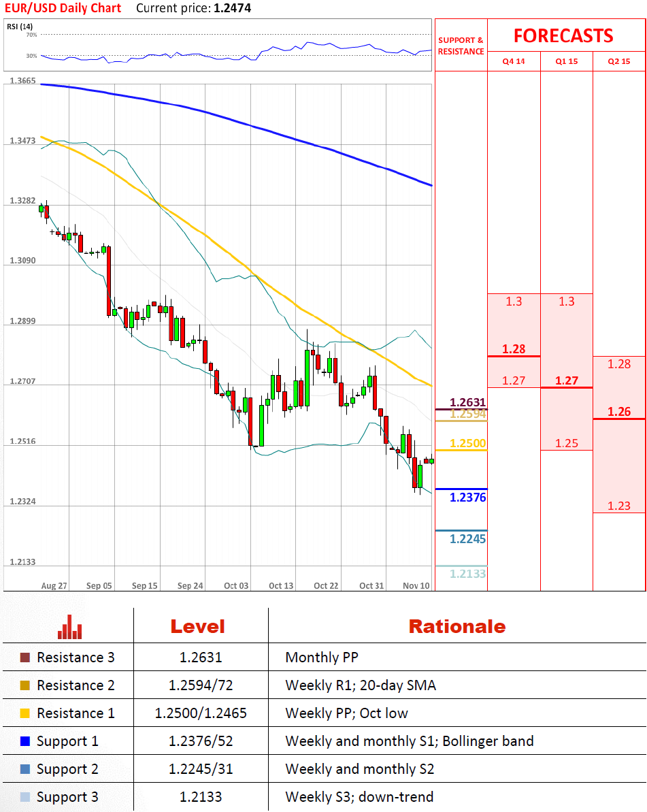The width and height of the screenshot is (647, 812).
Task: Click the 1.2245 support label beside chart
Action: coord(468,539)
